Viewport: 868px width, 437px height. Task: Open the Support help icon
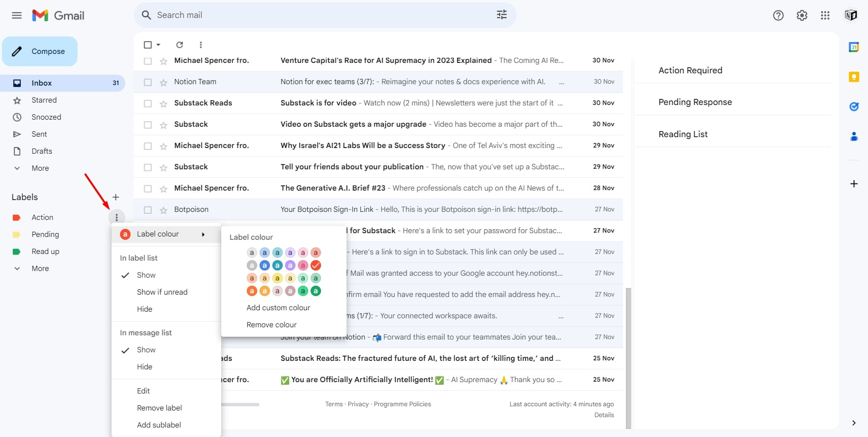778,15
